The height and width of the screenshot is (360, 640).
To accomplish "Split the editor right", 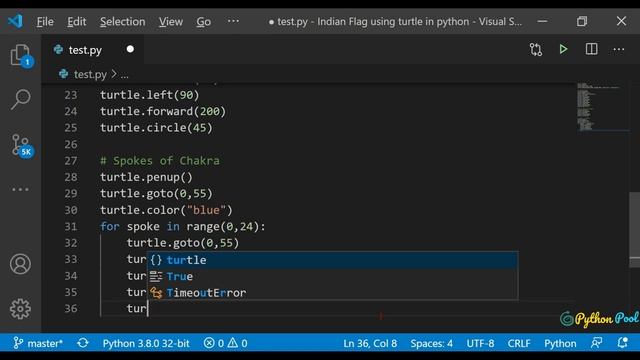I will coord(591,49).
